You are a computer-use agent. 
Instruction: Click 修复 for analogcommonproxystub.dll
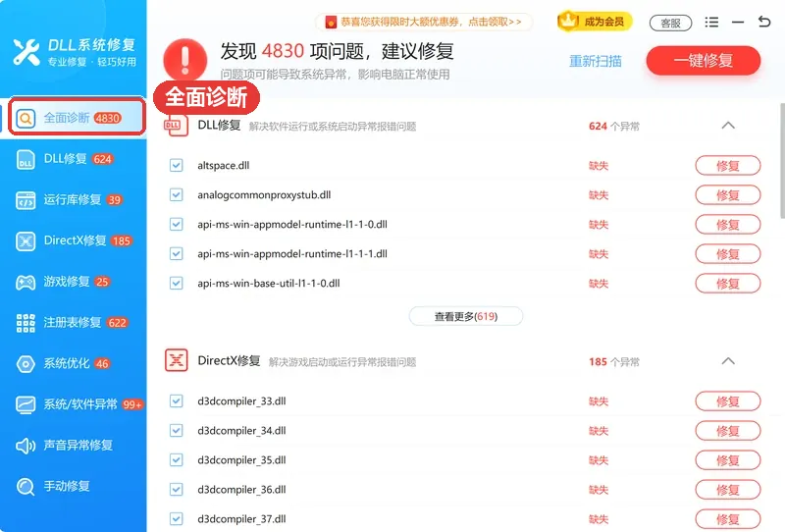click(x=728, y=195)
